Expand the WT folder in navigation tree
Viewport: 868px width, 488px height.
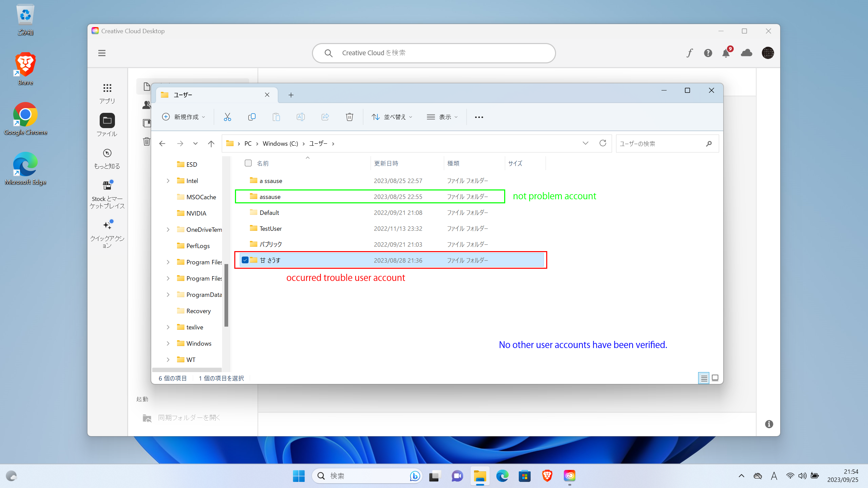pyautogui.click(x=168, y=360)
